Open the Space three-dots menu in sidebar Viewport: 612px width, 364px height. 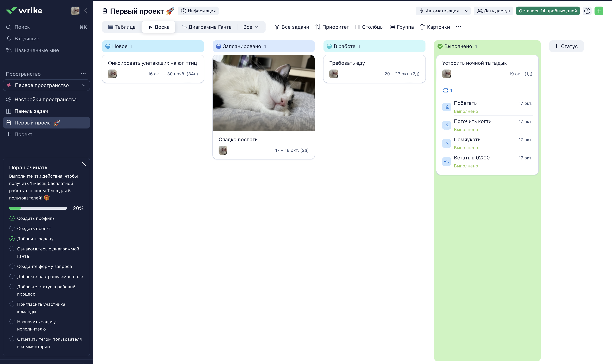(x=83, y=74)
